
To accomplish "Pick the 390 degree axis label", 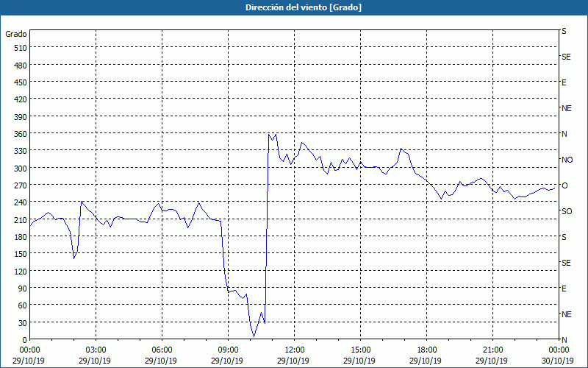I will pos(21,117).
